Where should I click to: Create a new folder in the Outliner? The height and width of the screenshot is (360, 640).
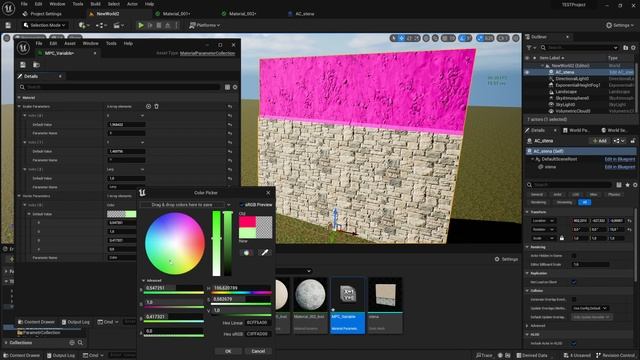625,48
